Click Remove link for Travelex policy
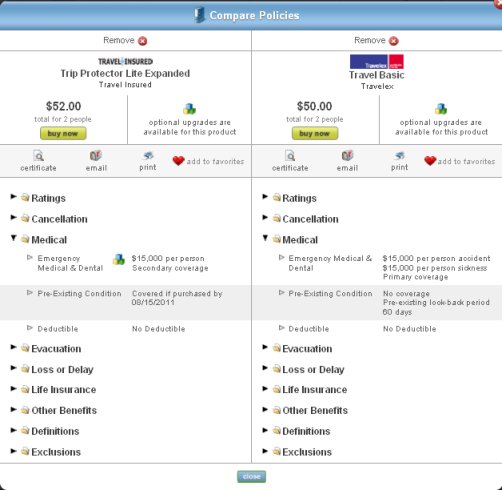This screenshot has height=490, width=502. tap(370, 40)
